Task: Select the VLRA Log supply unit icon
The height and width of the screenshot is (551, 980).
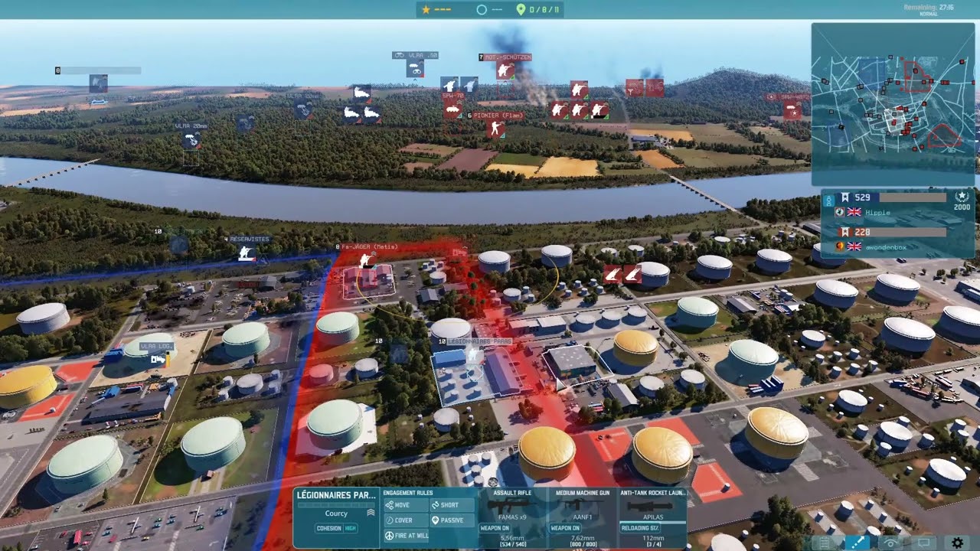Action: tap(158, 359)
